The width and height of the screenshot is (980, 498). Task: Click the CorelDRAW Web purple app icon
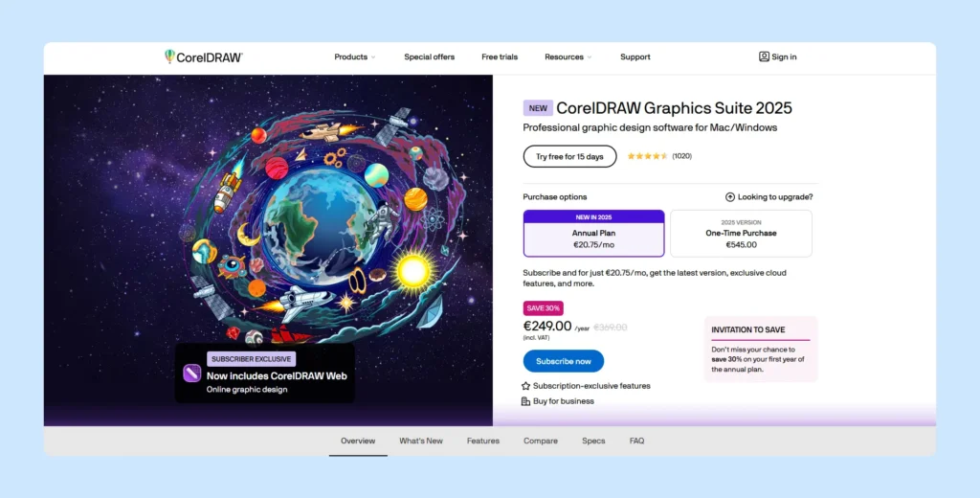click(191, 373)
